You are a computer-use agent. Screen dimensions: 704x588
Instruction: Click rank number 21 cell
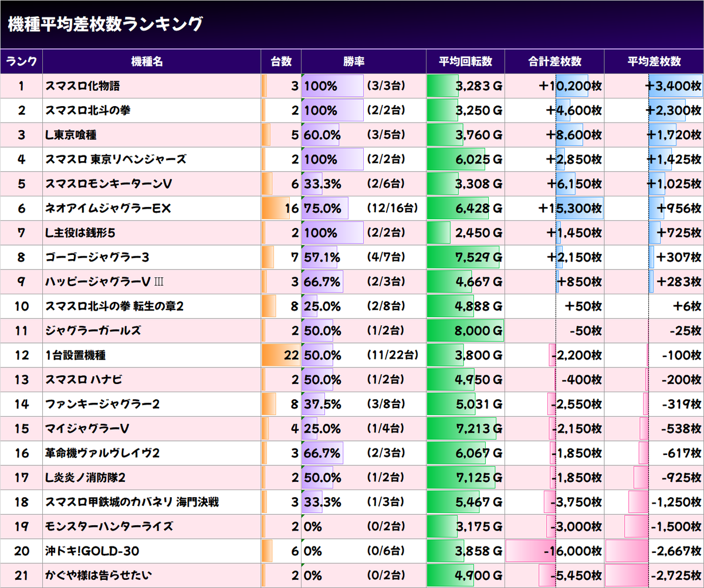click(21, 576)
